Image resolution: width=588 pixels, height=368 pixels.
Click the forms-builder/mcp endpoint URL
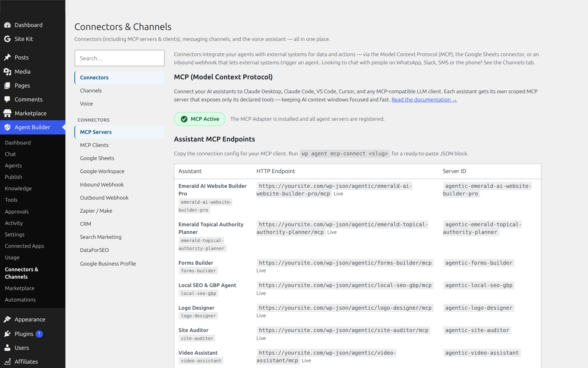[x=345, y=263]
